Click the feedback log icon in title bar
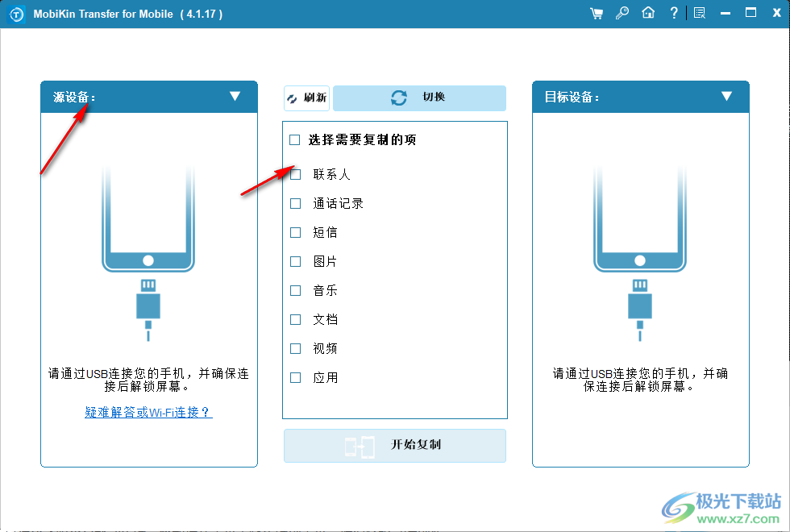This screenshot has width=790, height=532. click(699, 12)
